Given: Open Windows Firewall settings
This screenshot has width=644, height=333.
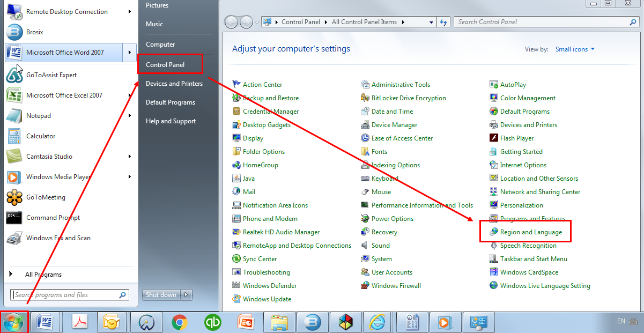Looking at the screenshot, I should click(391, 286).
